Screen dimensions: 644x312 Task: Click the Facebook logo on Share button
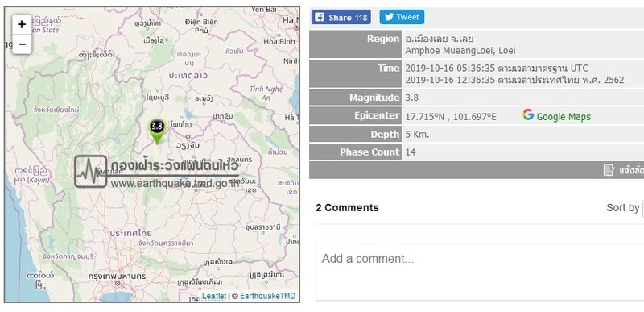319,17
